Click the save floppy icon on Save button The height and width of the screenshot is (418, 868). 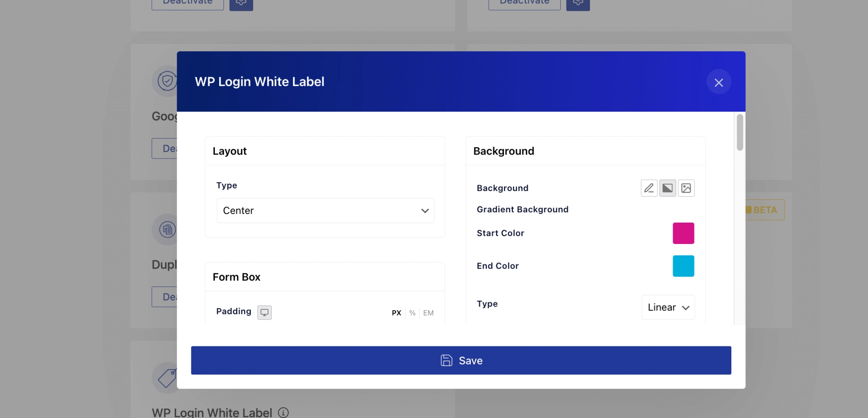446,360
